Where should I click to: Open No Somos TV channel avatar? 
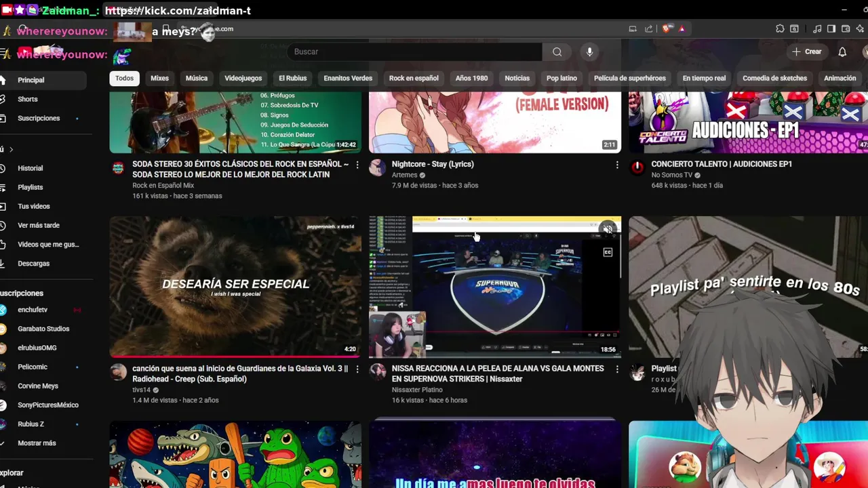tap(637, 168)
